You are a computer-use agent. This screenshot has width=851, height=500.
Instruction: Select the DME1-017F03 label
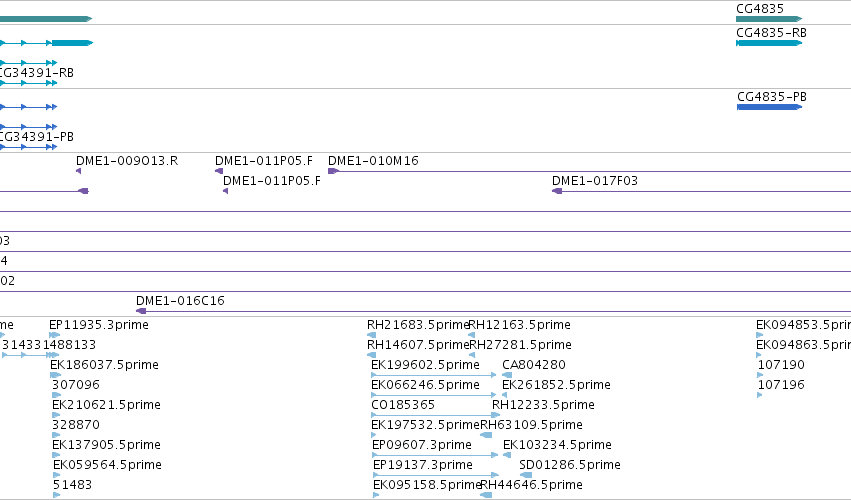tap(595, 181)
